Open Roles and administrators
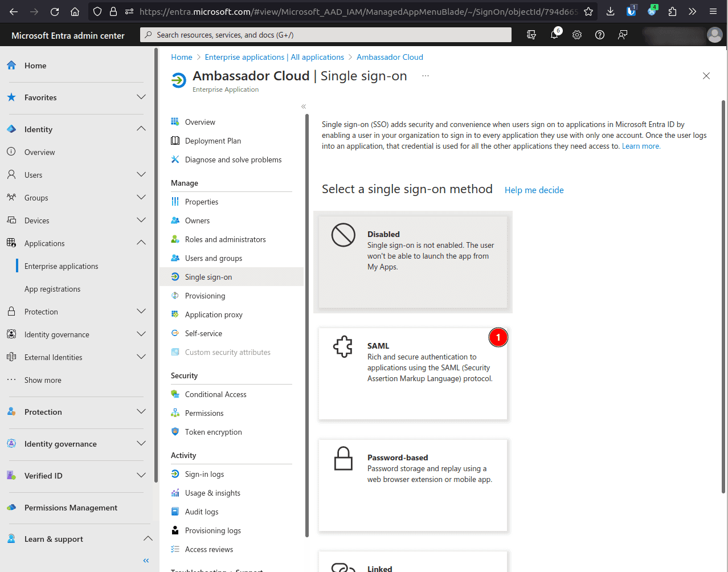 coord(225,239)
